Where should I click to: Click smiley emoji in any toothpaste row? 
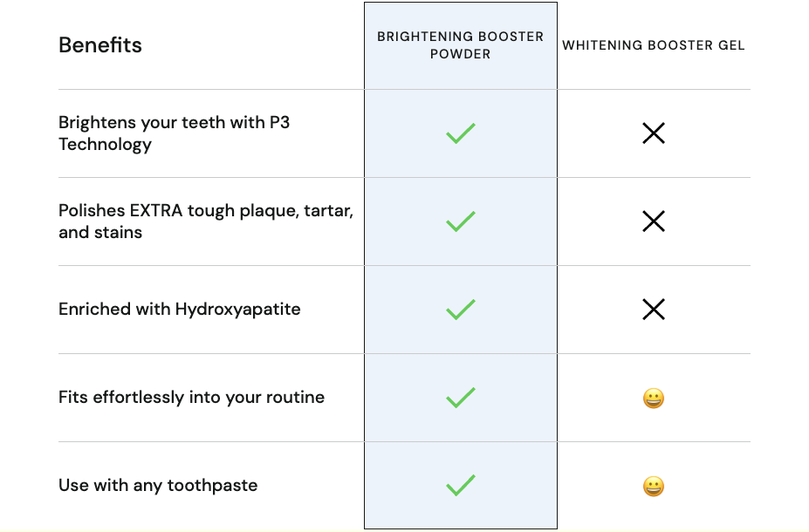coord(653,487)
